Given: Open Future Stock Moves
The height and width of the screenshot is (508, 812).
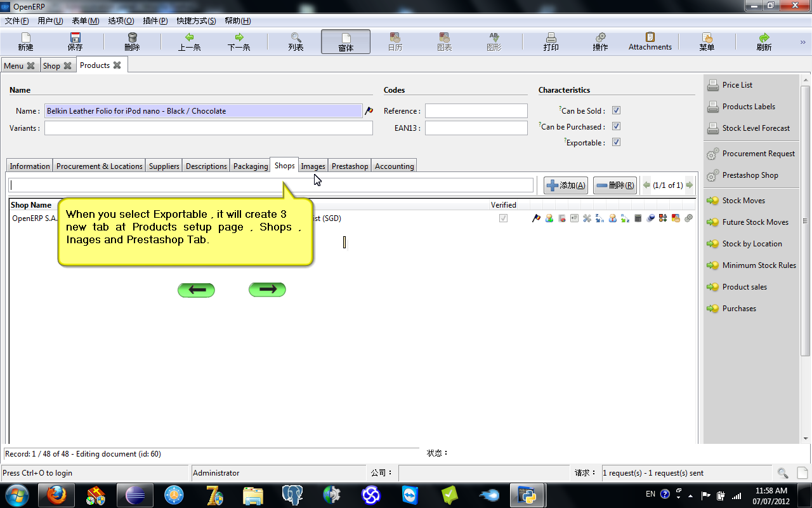Looking at the screenshot, I should (x=755, y=222).
